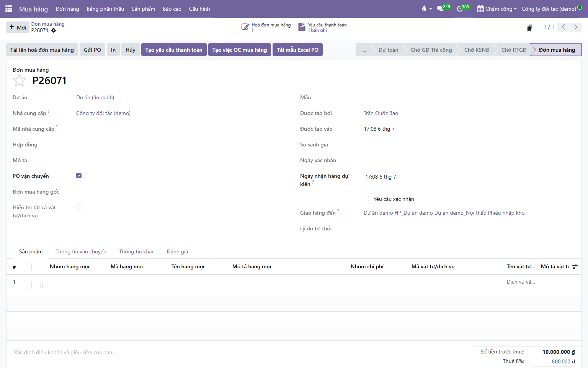The width and height of the screenshot is (588, 368).
Task: Go to next record with right arrow
Action: click(576, 27)
